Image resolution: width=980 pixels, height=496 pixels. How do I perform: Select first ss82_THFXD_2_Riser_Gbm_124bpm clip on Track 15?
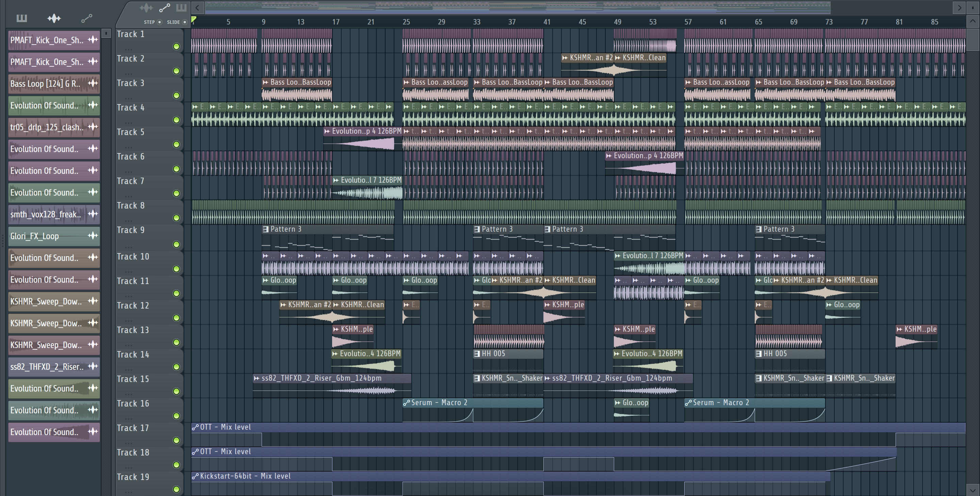pyautogui.click(x=332, y=386)
